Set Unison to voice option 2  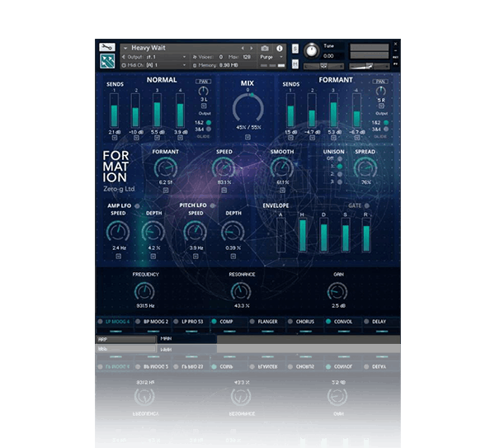[x=340, y=174]
